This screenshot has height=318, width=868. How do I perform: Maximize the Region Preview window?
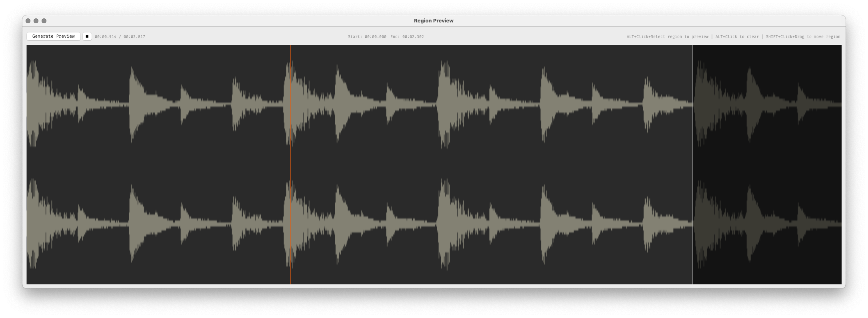point(44,21)
